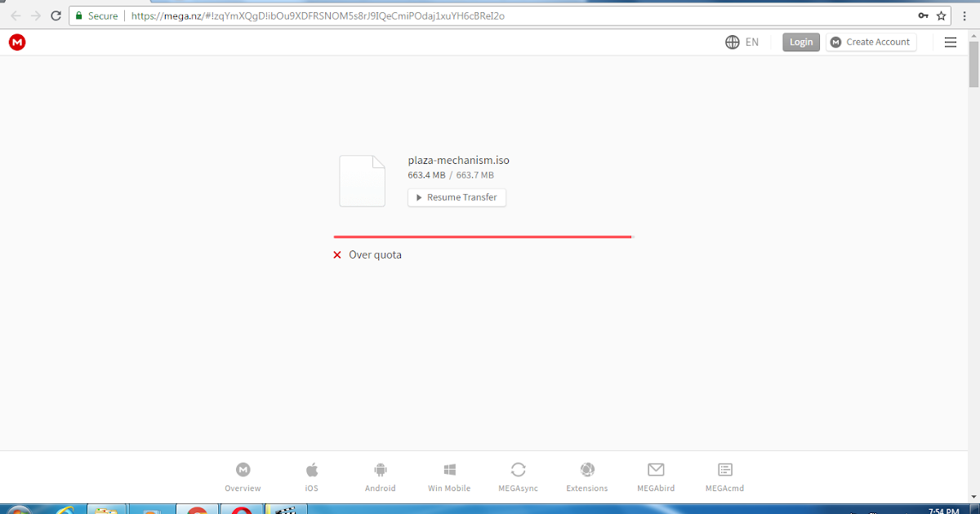This screenshot has width=980, height=514.
Task: Click the browser Back arrow
Action: tap(16, 16)
